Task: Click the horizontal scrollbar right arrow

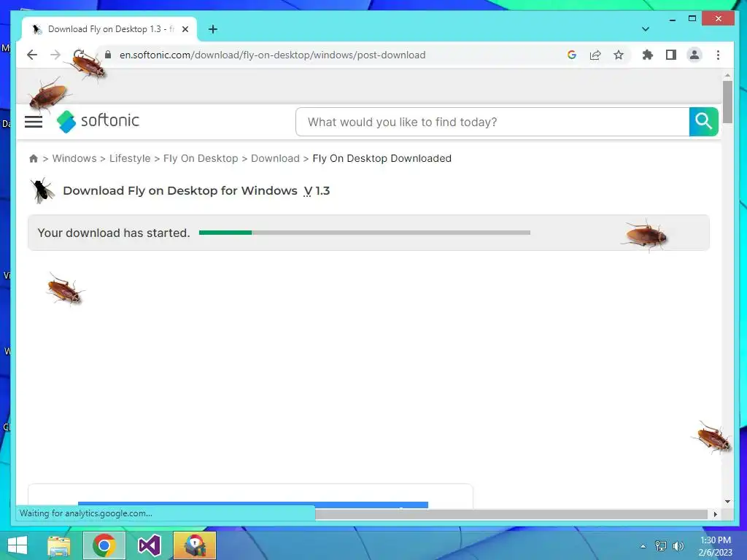Action: tap(715, 514)
